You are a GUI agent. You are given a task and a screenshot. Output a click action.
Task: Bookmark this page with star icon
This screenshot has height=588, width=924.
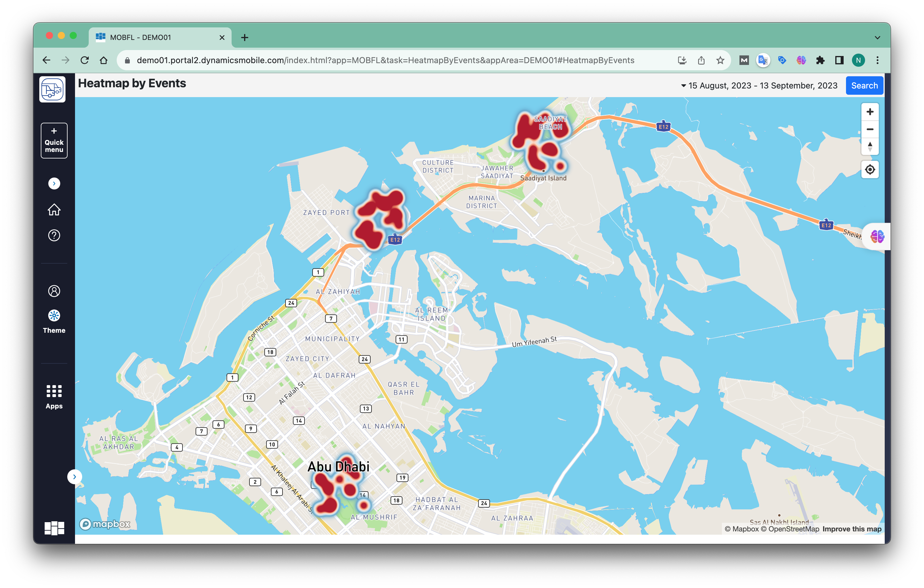[720, 60]
